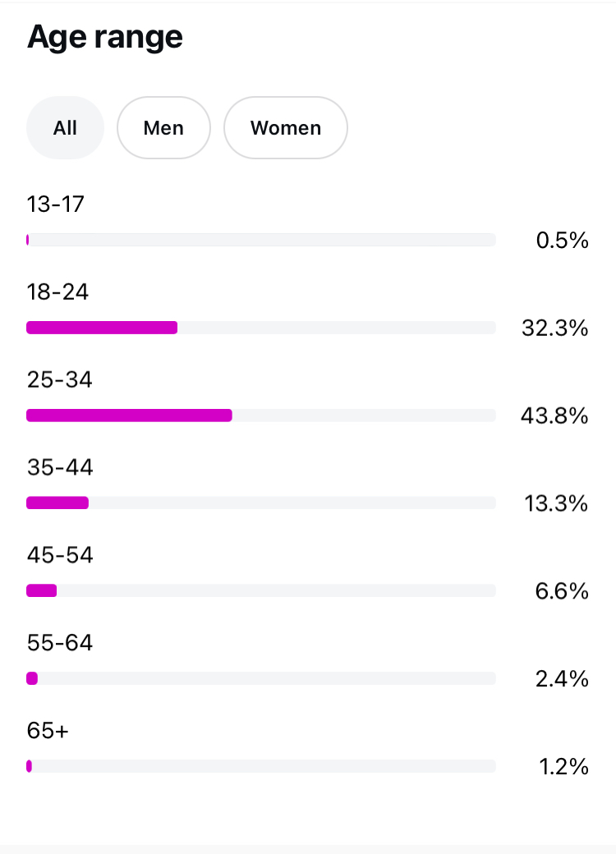Click the 55-64 age progress bar
The height and width of the screenshot is (854, 616).
[261, 678]
